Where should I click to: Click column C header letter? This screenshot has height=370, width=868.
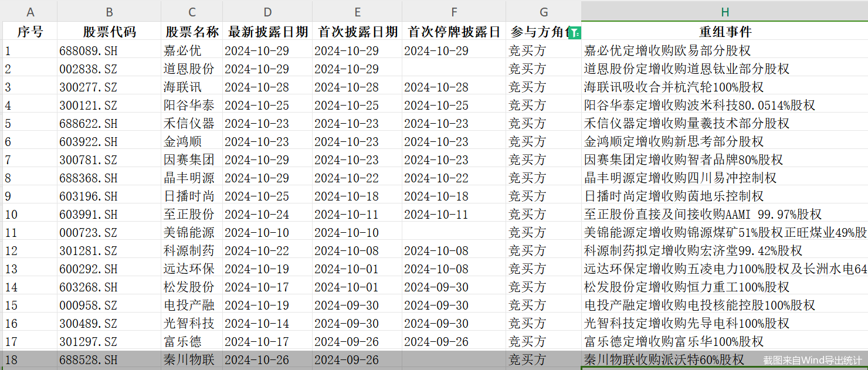coord(192,12)
